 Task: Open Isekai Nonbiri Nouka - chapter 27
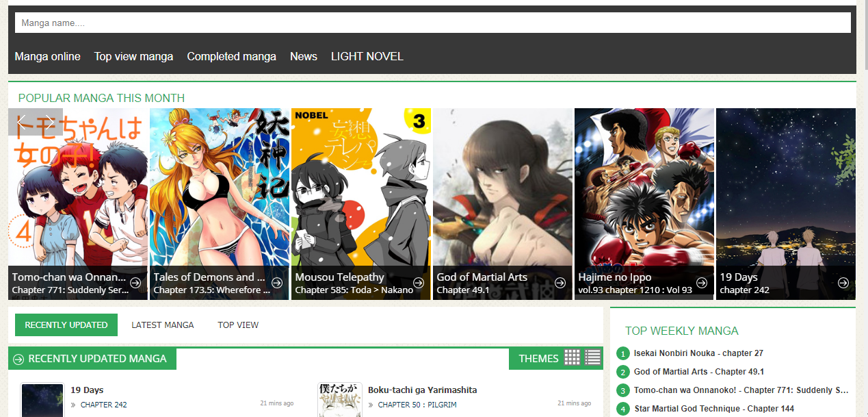point(698,353)
